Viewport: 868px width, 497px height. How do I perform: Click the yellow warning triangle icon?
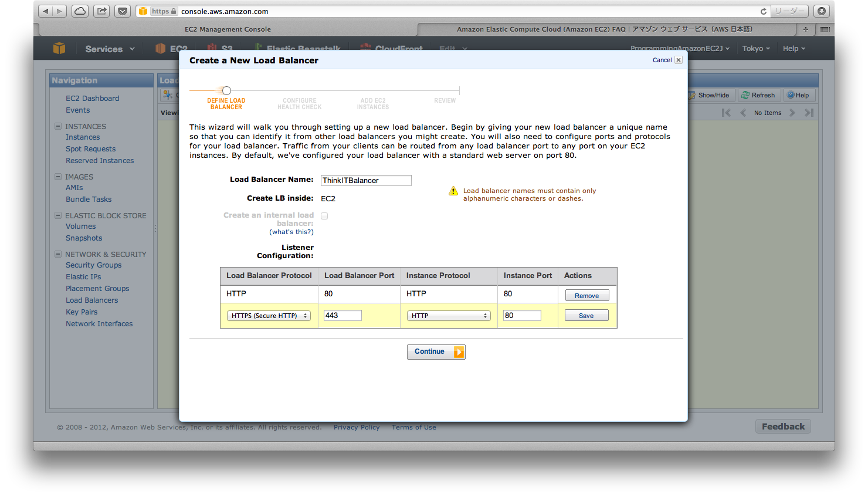453,191
